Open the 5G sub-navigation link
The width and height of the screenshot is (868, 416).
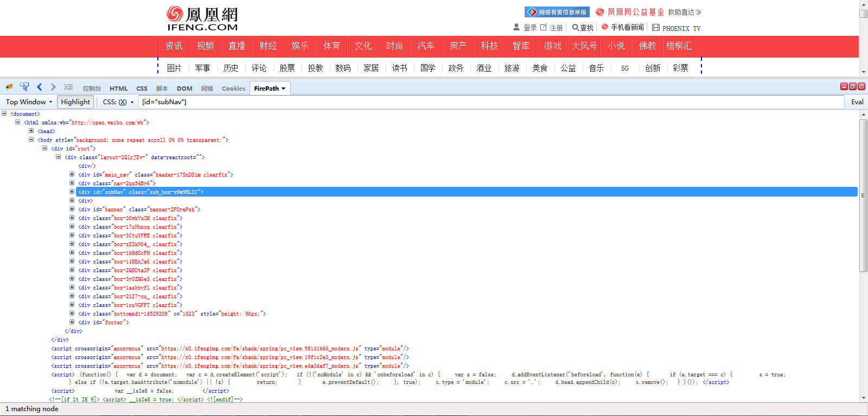click(x=625, y=68)
